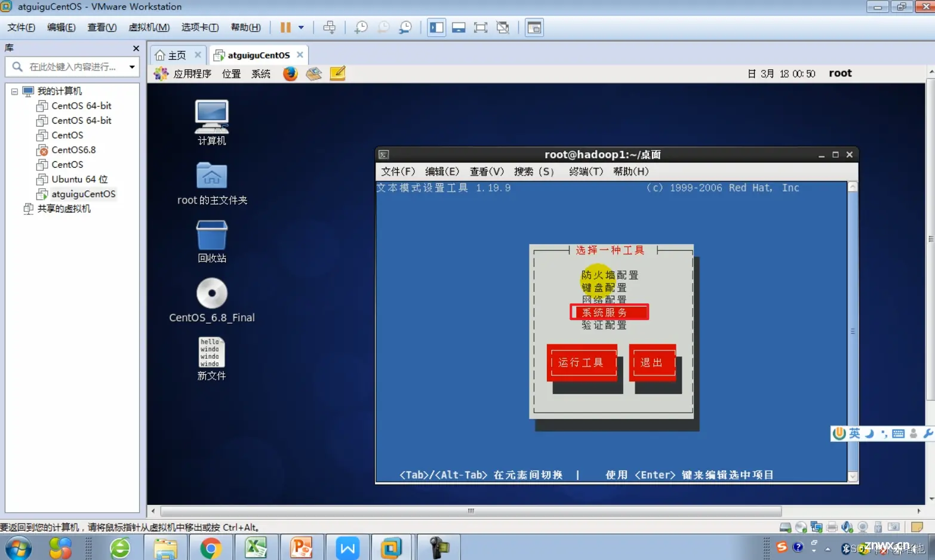Select 防火墙配置 in tool list
The width and height of the screenshot is (935, 560).
(610, 275)
